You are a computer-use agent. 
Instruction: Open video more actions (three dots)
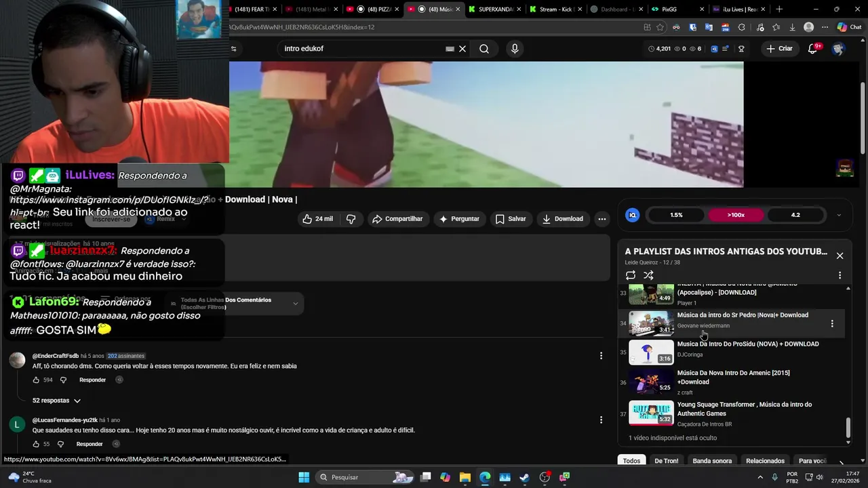coord(601,219)
